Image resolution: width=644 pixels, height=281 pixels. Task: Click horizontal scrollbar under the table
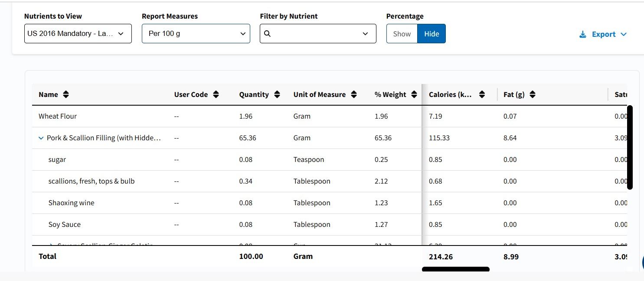(x=456, y=269)
